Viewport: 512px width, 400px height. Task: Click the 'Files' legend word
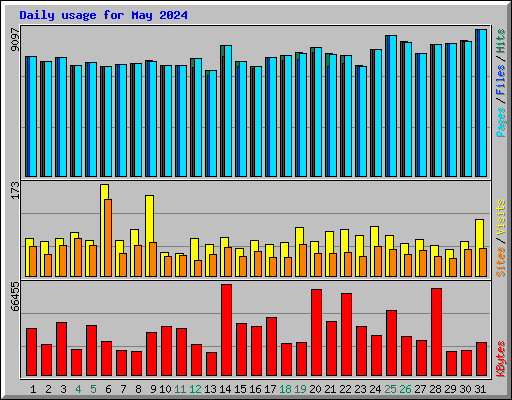(501, 80)
